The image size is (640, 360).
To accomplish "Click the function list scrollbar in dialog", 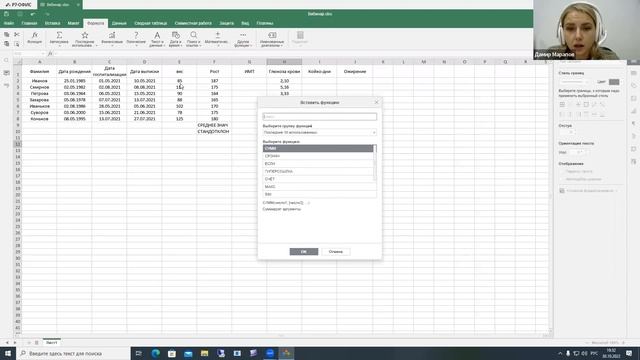I will tap(375, 163).
